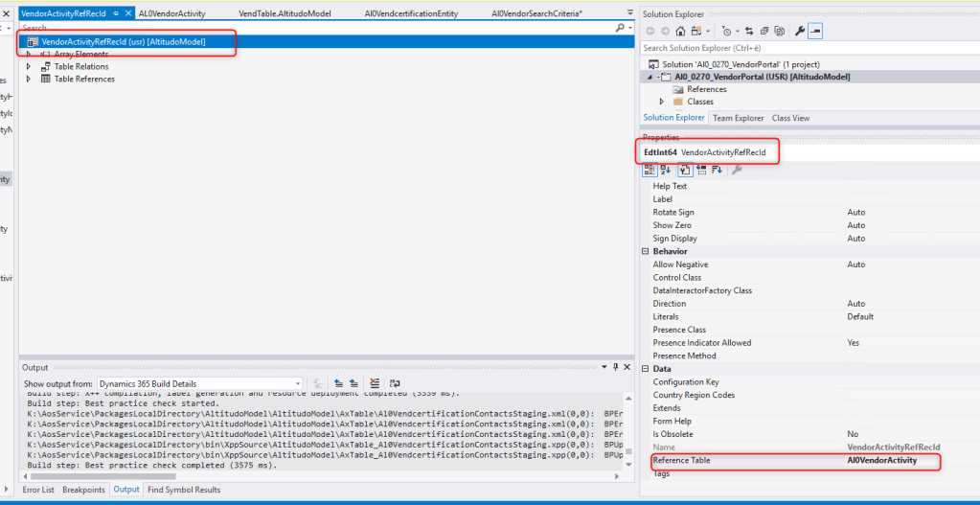The width and height of the screenshot is (980, 505).
Task: Open Solution Explorer properties wrench icon
Action: tap(798, 32)
